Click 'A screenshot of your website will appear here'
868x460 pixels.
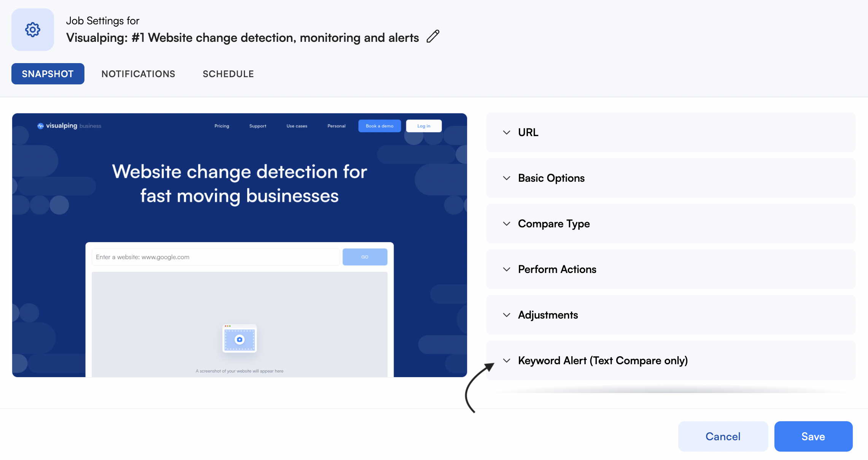[x=240, y=371]
